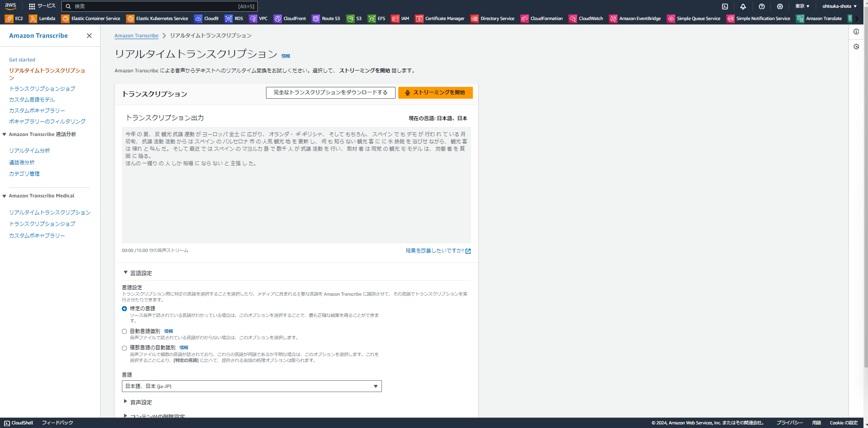Open CloudWatch shortcut icon
The width and height of the screenshot is (868, 428).
coord(572,19)
